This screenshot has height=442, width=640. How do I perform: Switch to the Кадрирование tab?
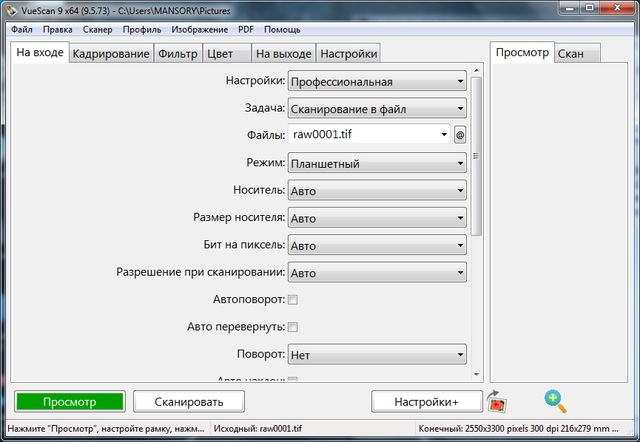[x=112, y=53]
